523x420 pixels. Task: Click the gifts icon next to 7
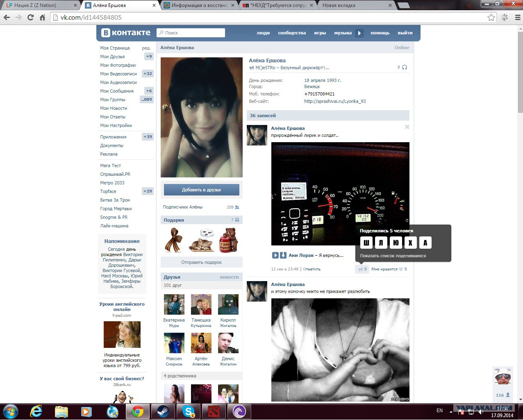[237, 220]
